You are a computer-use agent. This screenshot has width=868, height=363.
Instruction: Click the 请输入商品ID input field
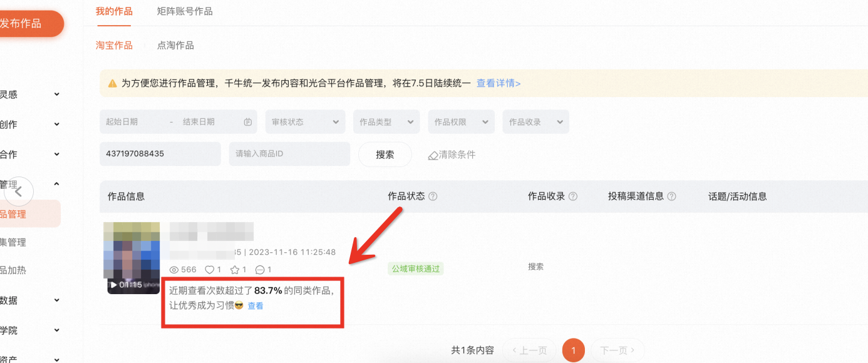click(x=289, y=154)
